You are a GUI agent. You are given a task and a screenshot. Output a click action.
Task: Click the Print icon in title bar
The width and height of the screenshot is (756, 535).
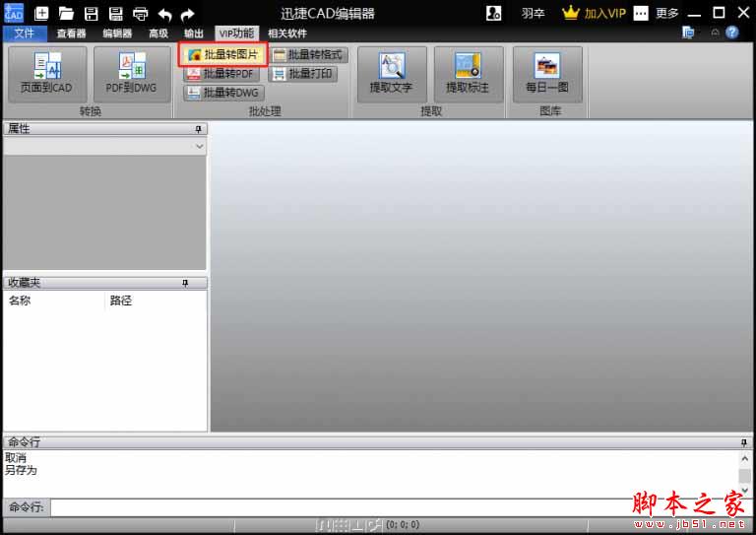point(141,14)
